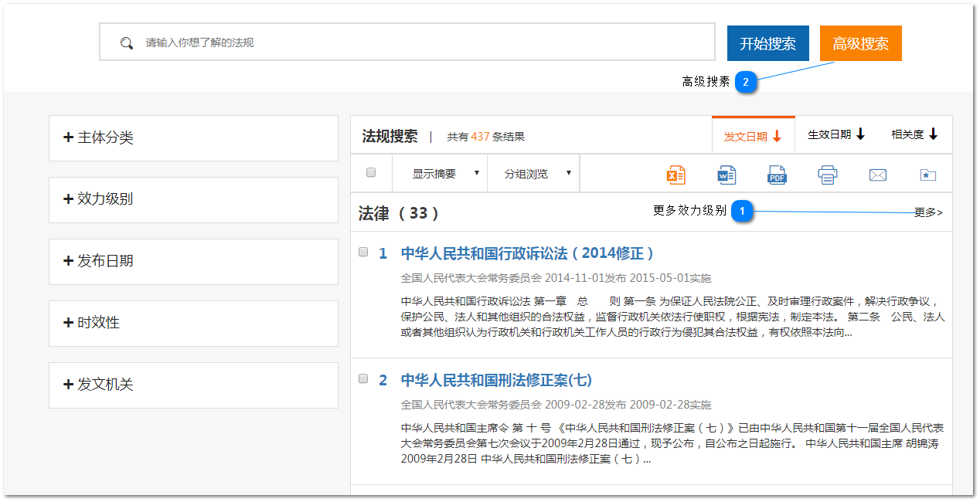The image size is (980, 502).
Task: Sort by 发文日期 tab
Action: tap(752, 137)
